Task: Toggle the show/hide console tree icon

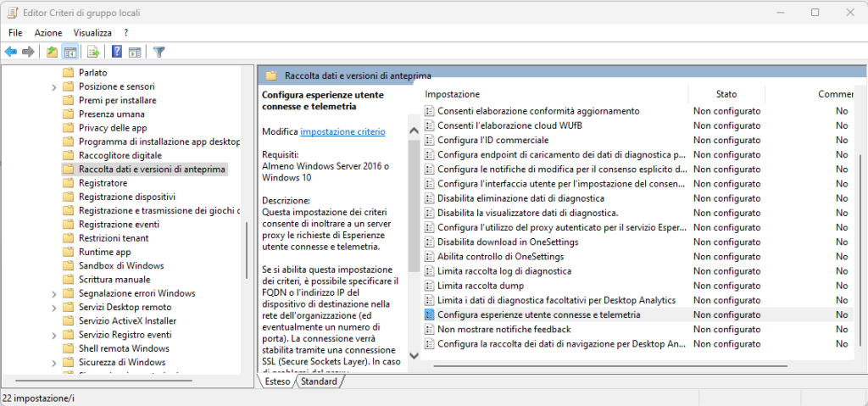Action: pyautogui.click(x=70, y=52)
